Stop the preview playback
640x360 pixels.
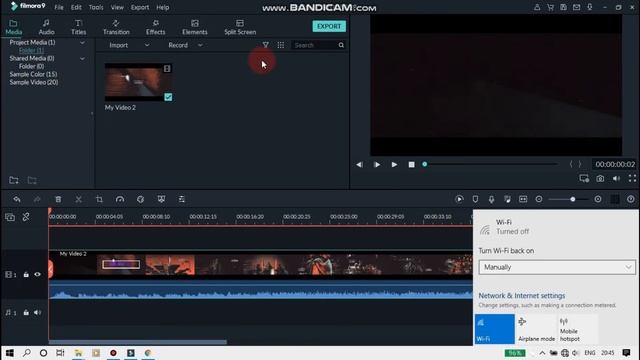pyautogui.click(x=411, y=164)
